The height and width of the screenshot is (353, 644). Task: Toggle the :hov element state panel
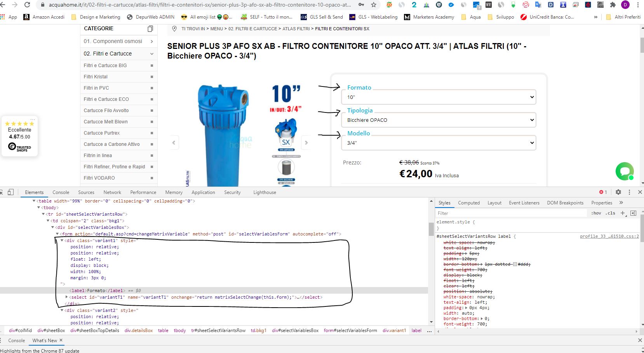tap(596, 213)
